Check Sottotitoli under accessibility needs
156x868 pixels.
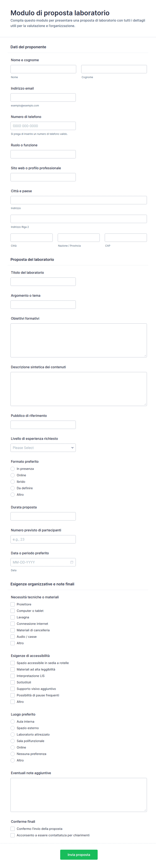12,682
